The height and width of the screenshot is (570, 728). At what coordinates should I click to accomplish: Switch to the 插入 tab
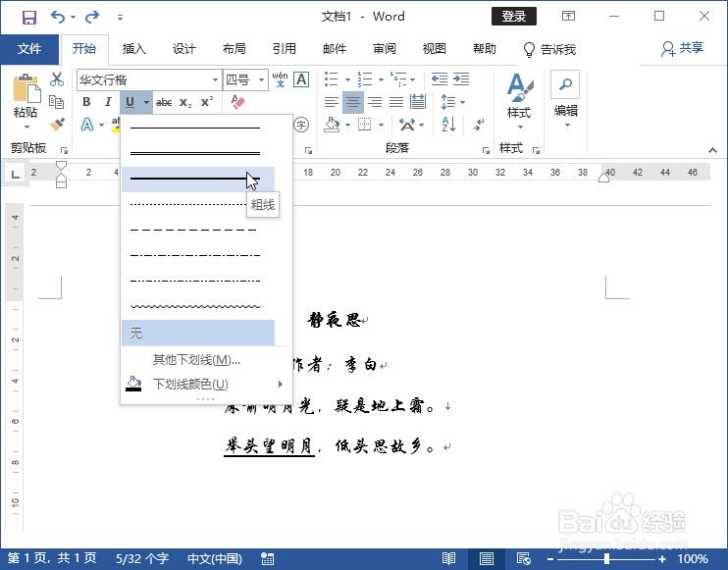[x=133, y=49]
